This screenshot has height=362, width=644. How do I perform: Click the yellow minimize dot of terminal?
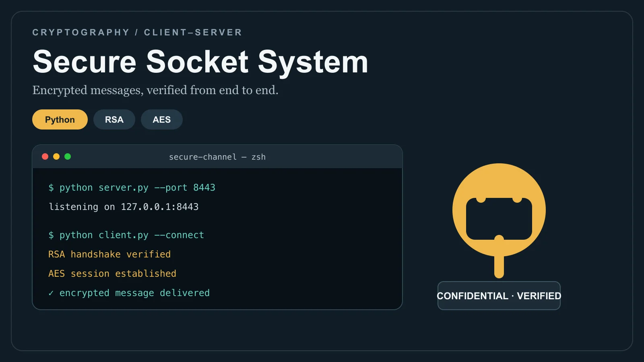click(56, 156)
